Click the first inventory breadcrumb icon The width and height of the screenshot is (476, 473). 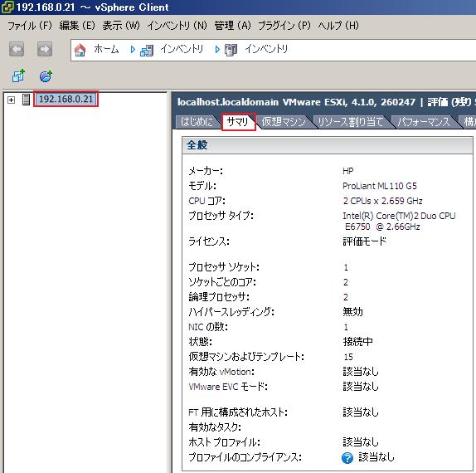147,51
